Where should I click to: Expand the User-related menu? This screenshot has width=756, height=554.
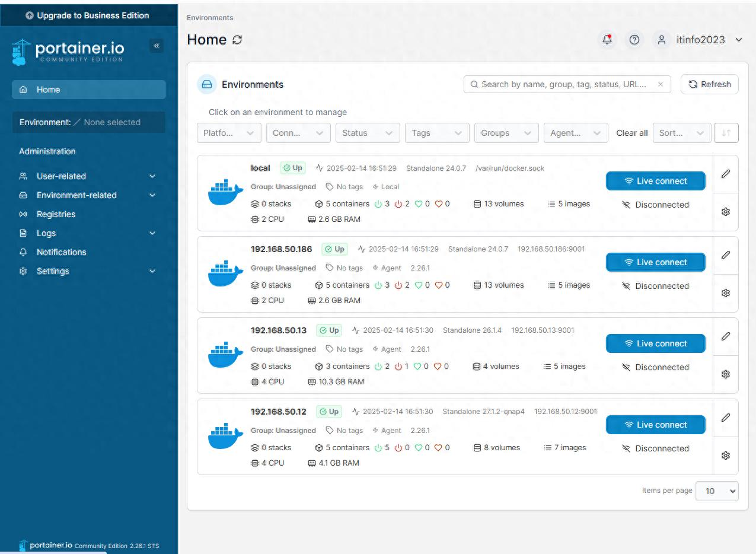(88, 176)
